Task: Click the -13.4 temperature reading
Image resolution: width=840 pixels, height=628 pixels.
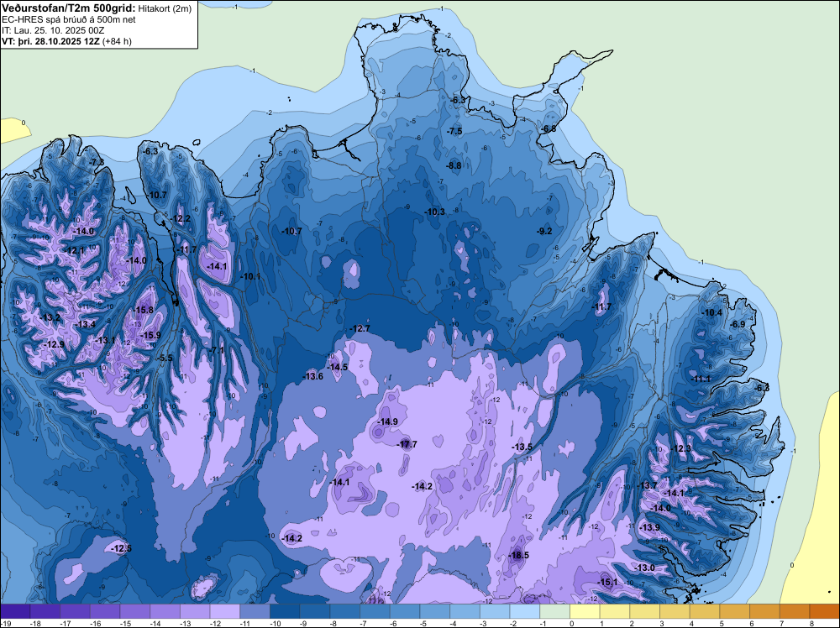Action: 85,324
